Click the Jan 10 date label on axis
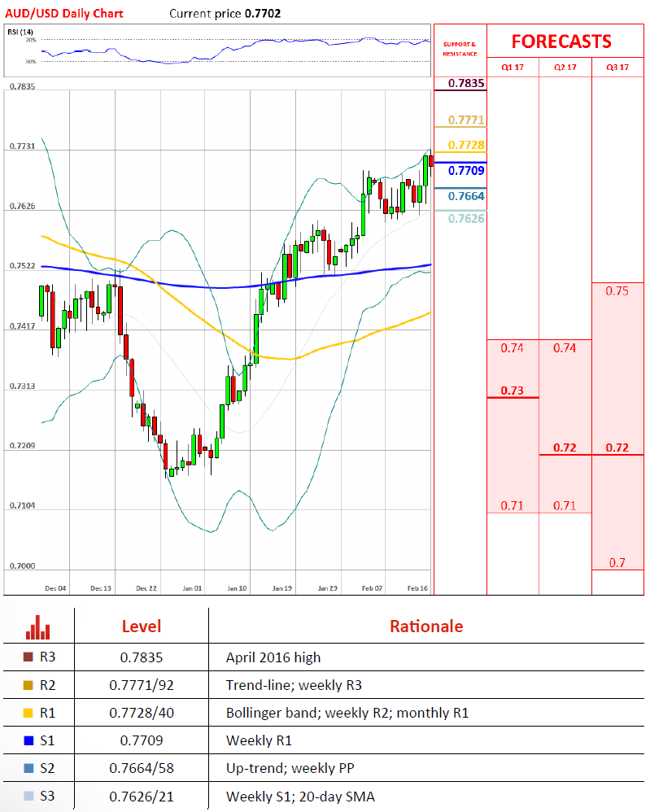650x812 pixels. click(237, 587)
